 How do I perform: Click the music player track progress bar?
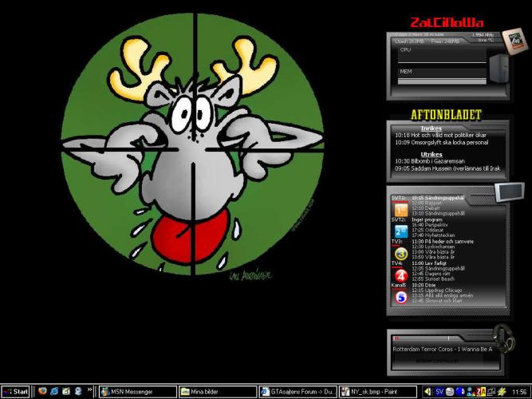point(427,338)
